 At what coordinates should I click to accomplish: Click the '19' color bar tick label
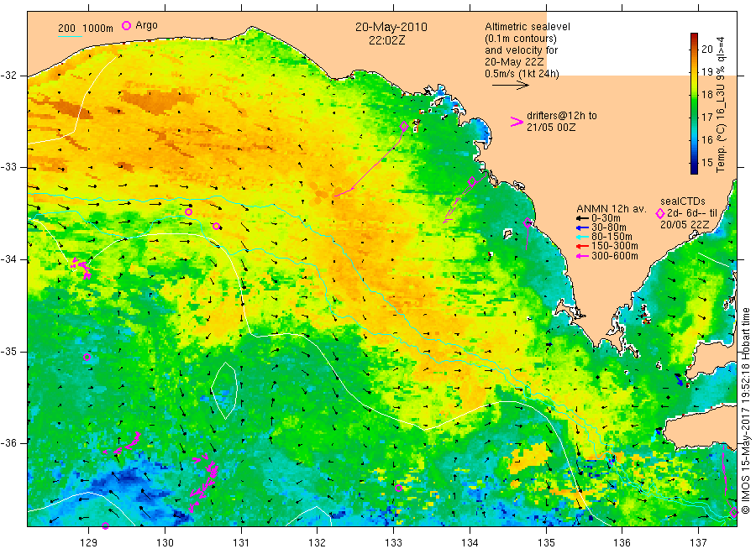click(x=706, y=71)
